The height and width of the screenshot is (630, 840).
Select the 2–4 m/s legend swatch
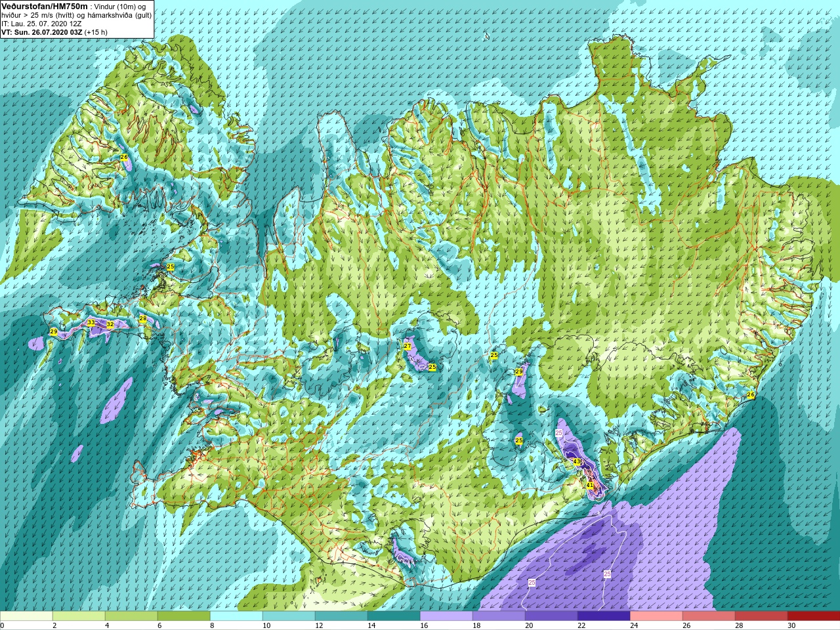click(79, 616)
